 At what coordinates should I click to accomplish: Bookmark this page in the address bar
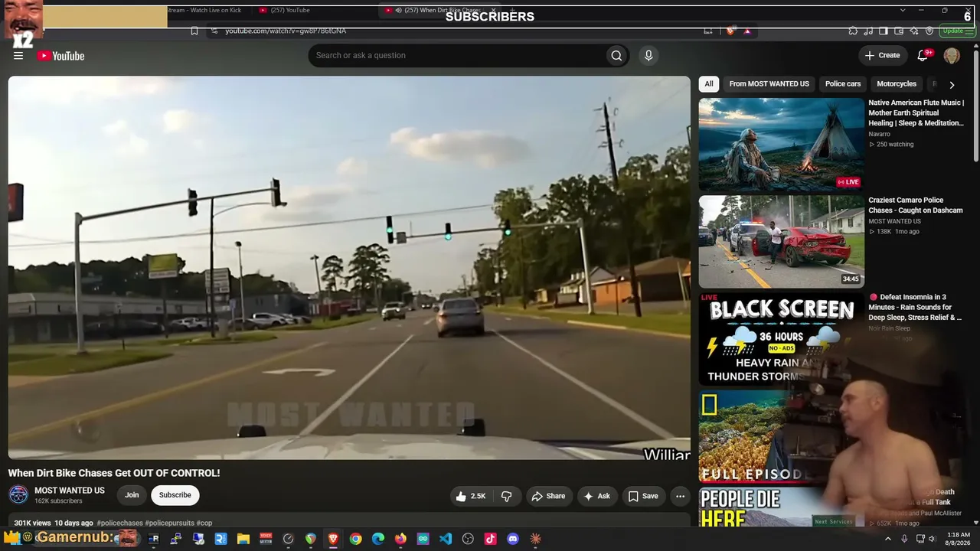pyautogui.click(x=194, y=31)
